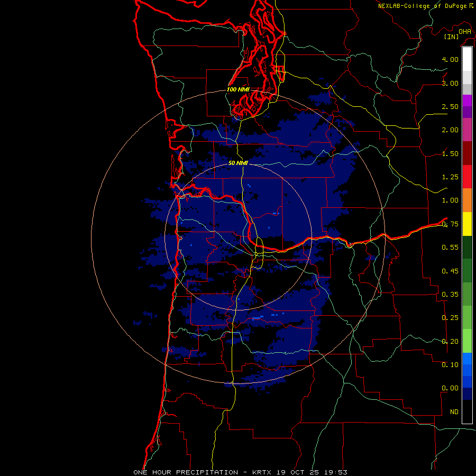Click the white 4.00 inch legend swatch

467,59
